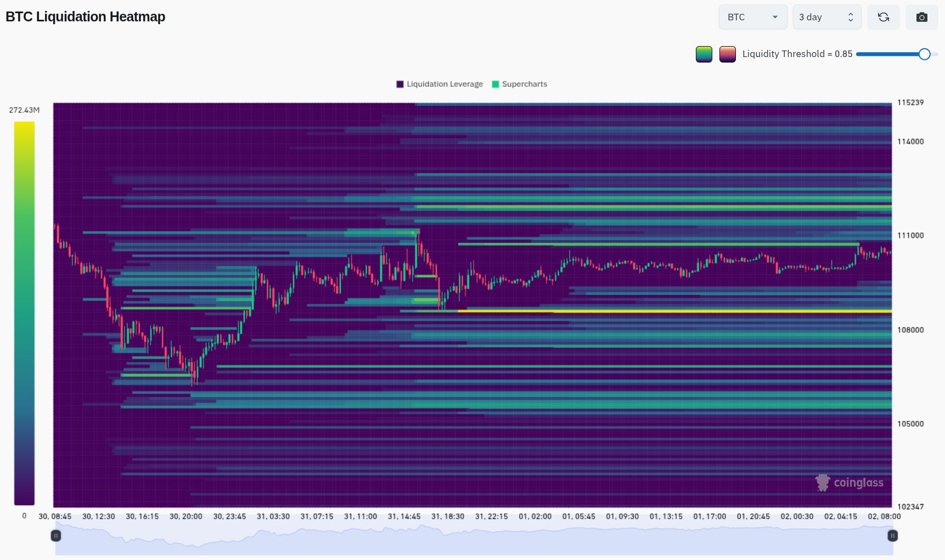Click the range navigator mini price chart
The height and width of the screenshot is (560, 945).
point(474,539)
